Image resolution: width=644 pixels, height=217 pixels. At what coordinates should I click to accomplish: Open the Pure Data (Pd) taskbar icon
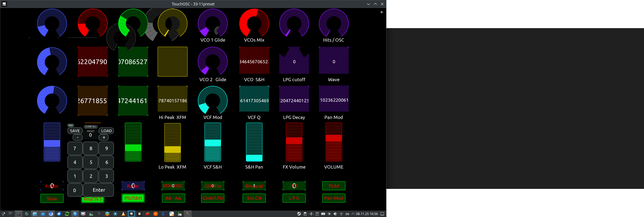tap(180, 214)
